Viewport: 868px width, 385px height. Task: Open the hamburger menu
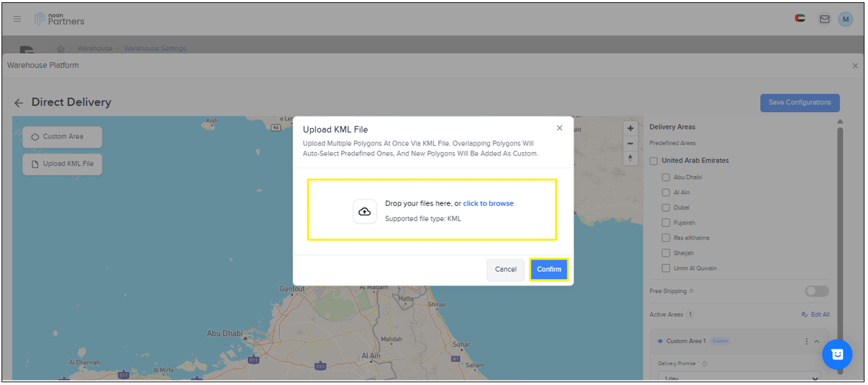pyautogui.click(x=17, y=19)
